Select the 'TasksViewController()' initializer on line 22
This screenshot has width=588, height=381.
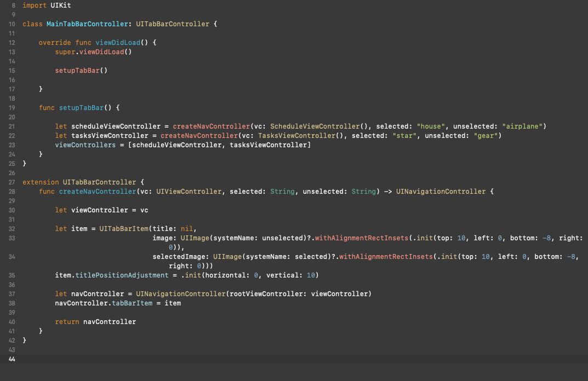click(300, 136)
